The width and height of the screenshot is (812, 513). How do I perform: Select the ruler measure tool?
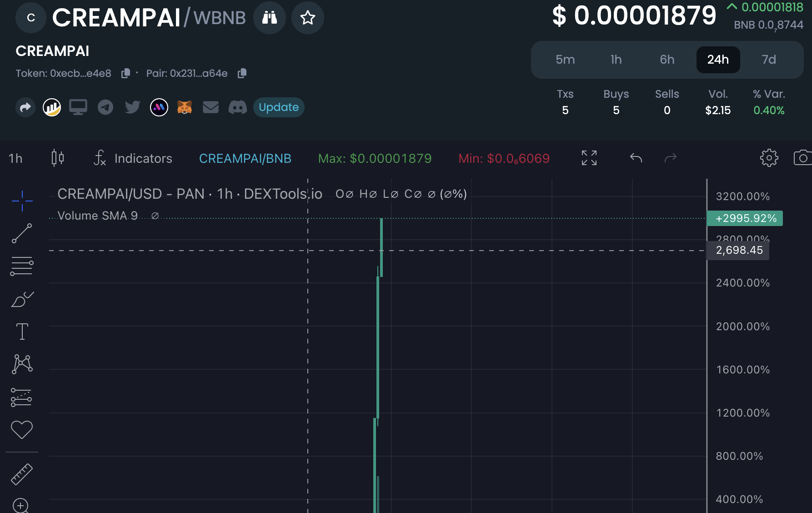(x=22, y=474)
